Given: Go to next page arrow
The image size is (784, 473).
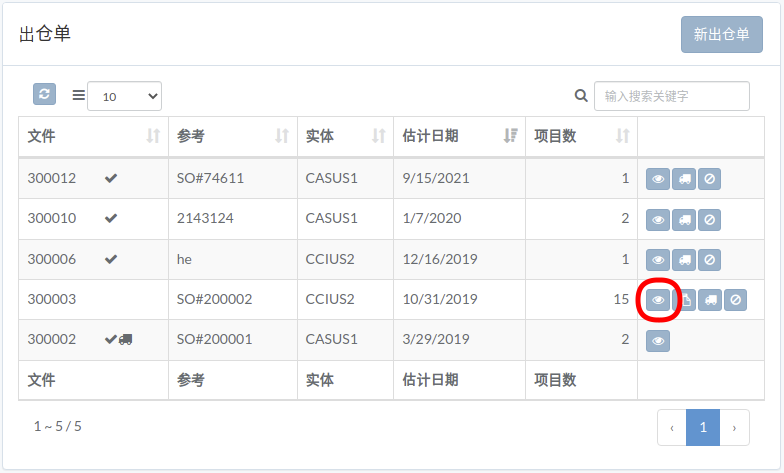Looking at the screenshot, I should [x=734, y=428].
